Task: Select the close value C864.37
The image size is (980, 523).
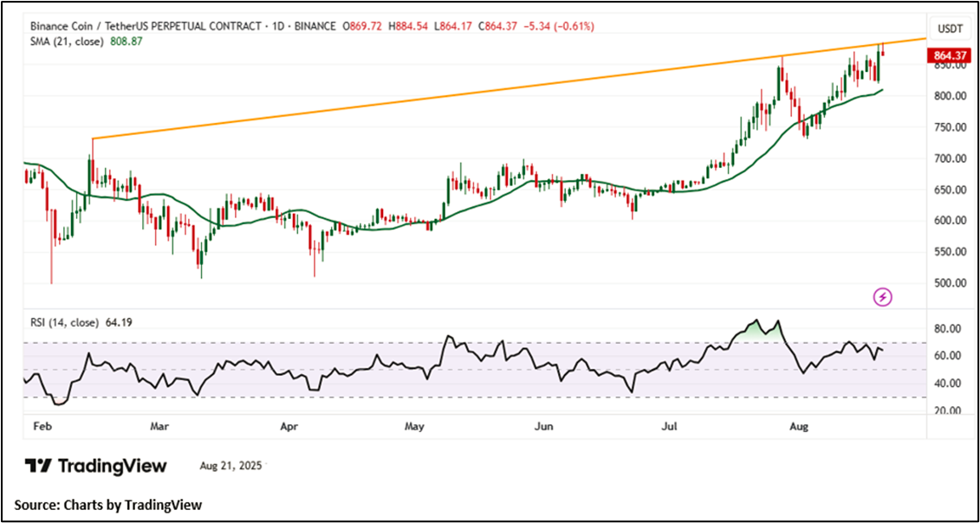Action: 497,26
